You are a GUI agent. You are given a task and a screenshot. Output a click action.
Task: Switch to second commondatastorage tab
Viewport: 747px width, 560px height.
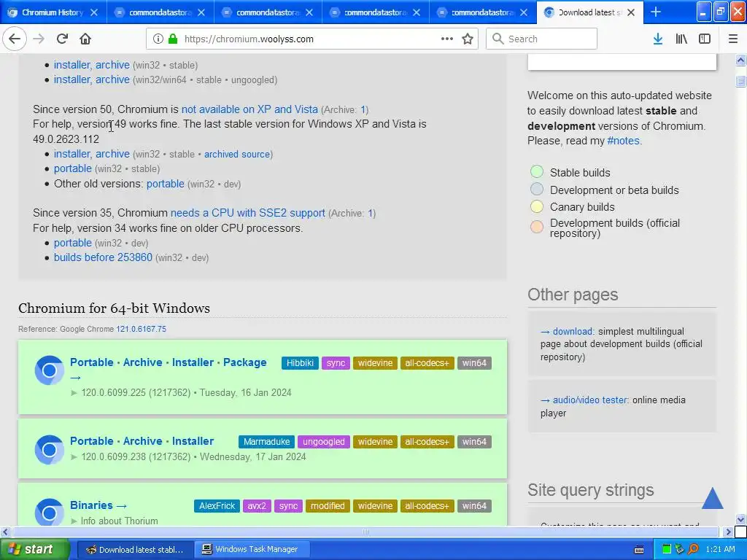tap(268, 12)
